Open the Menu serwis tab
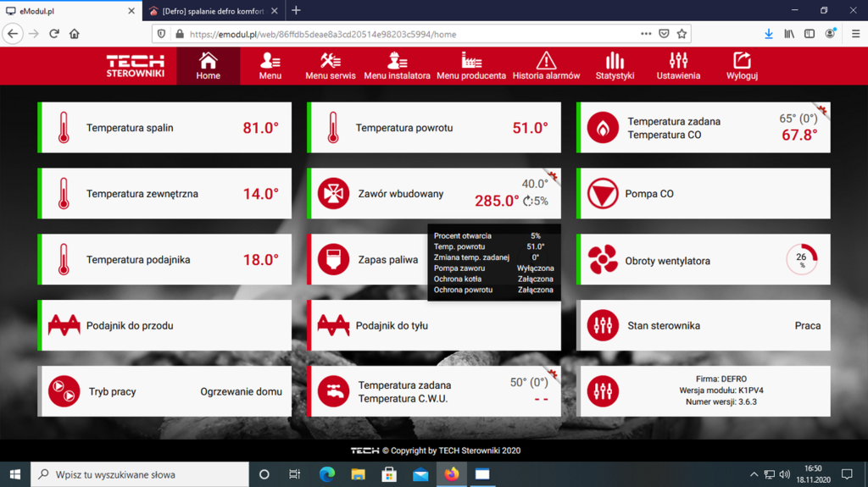The width and height of the screenshot is (868, 487). pyautogui.click(x=330, y=66)
